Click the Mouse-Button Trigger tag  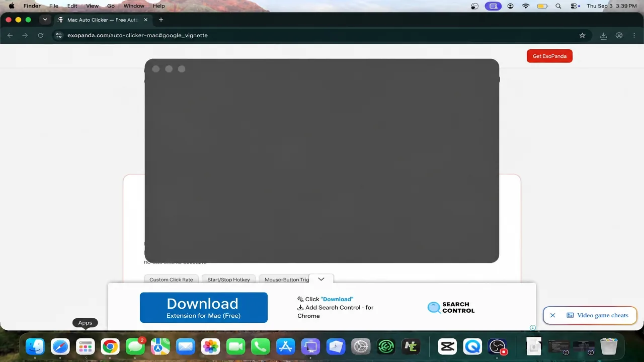287,280
